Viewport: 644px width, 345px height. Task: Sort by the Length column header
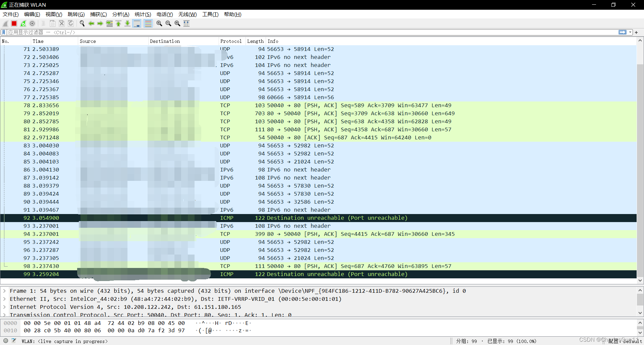pos(256,41)
